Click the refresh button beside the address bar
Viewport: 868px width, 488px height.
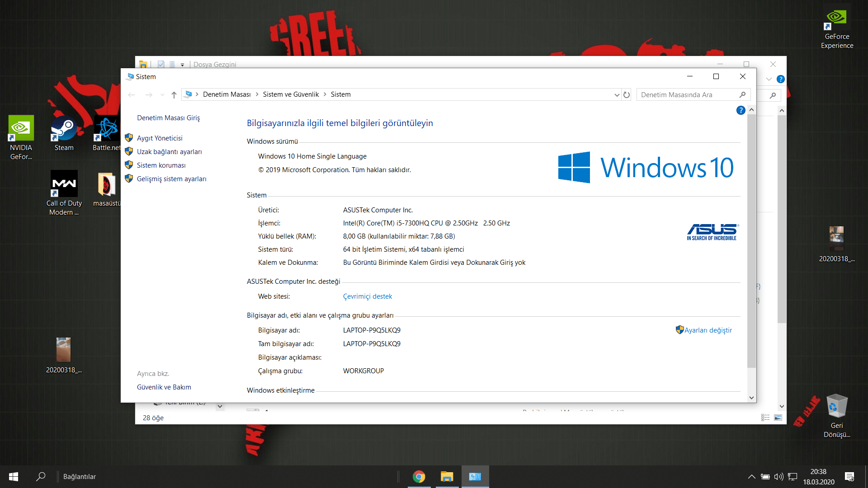click(627, 95)
